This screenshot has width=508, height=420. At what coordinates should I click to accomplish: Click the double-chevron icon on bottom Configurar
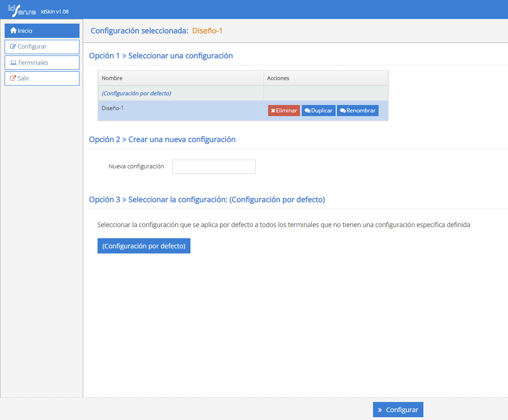[380, 410]
